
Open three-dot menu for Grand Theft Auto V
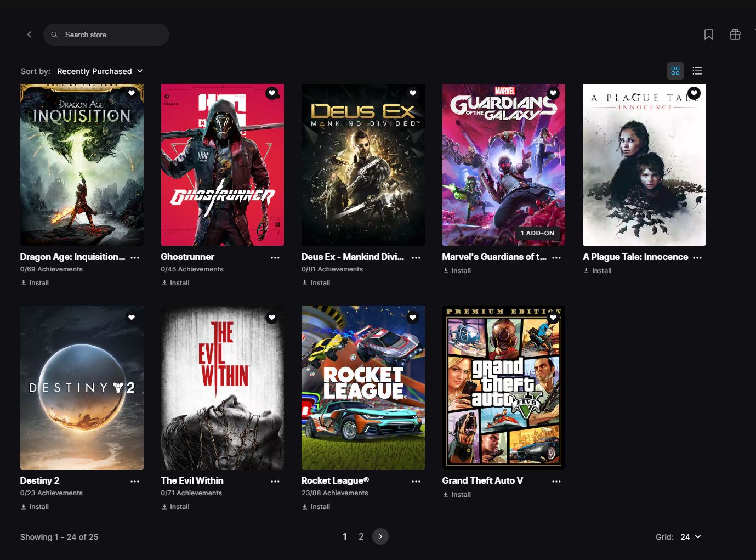556,481
